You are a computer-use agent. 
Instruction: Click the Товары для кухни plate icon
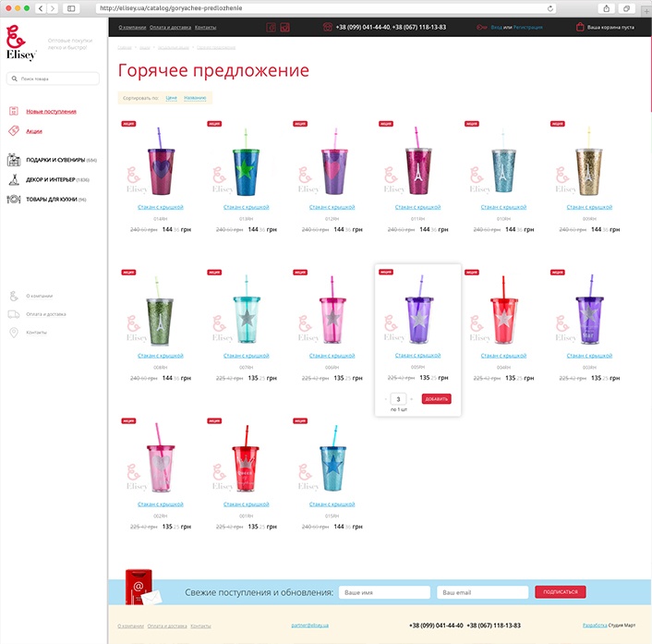click(14, 200)
